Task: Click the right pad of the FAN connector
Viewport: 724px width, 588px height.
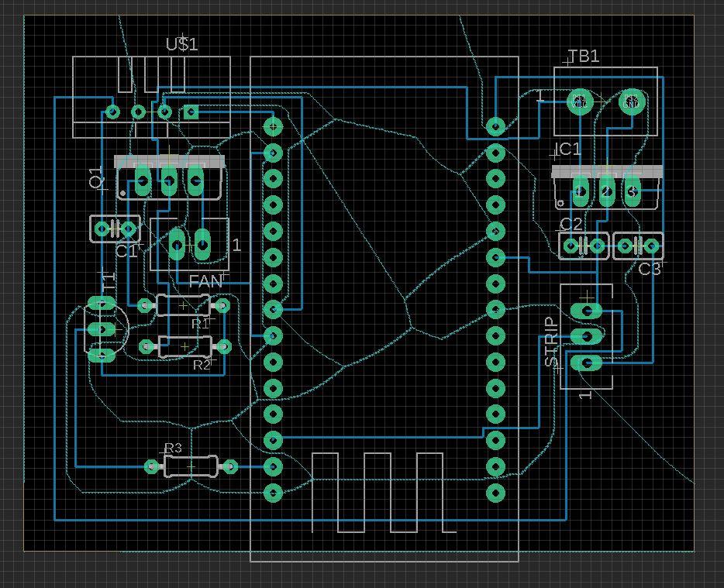Action: [x=202, y=244]
